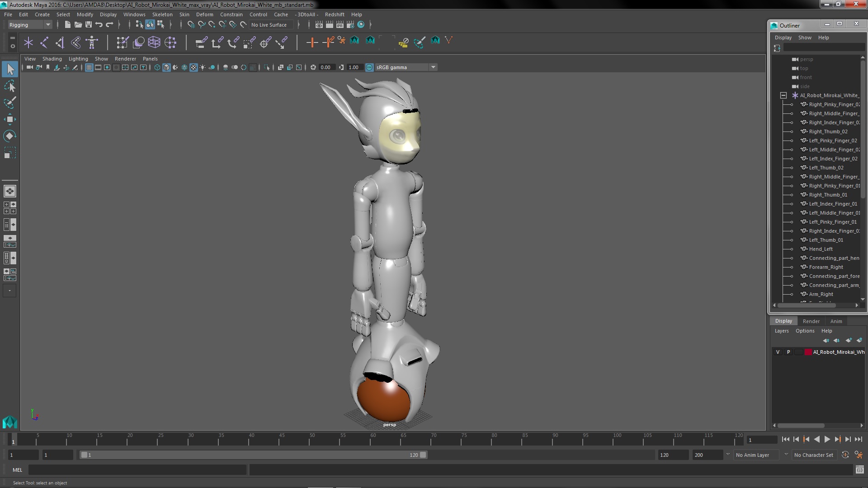
Task: Open the sRGB gamma color space dropdown
Action: pyautogui.click(x=406, y=67)
